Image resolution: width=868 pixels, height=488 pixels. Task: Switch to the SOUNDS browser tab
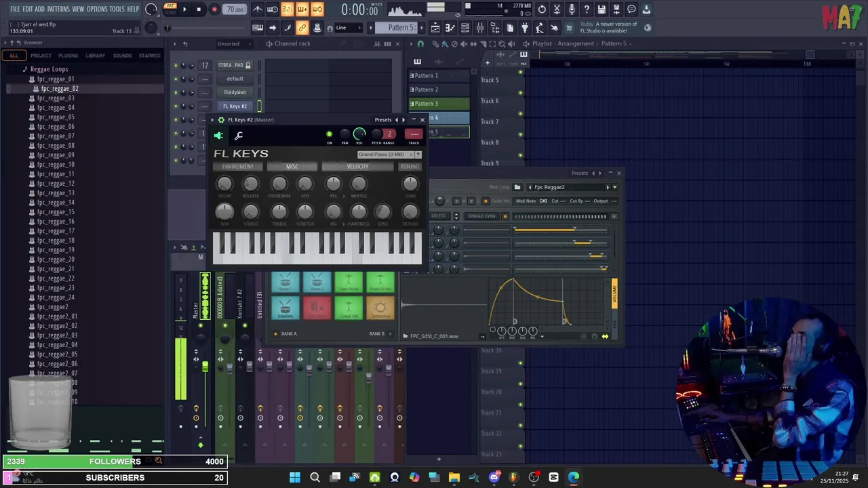click(x=123, y=56)
